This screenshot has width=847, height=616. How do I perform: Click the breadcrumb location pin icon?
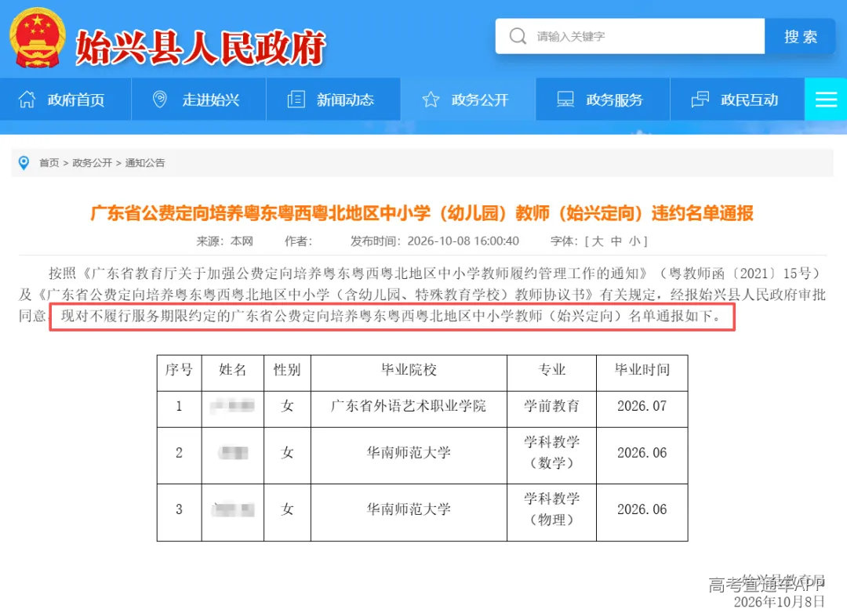point(24,162)
